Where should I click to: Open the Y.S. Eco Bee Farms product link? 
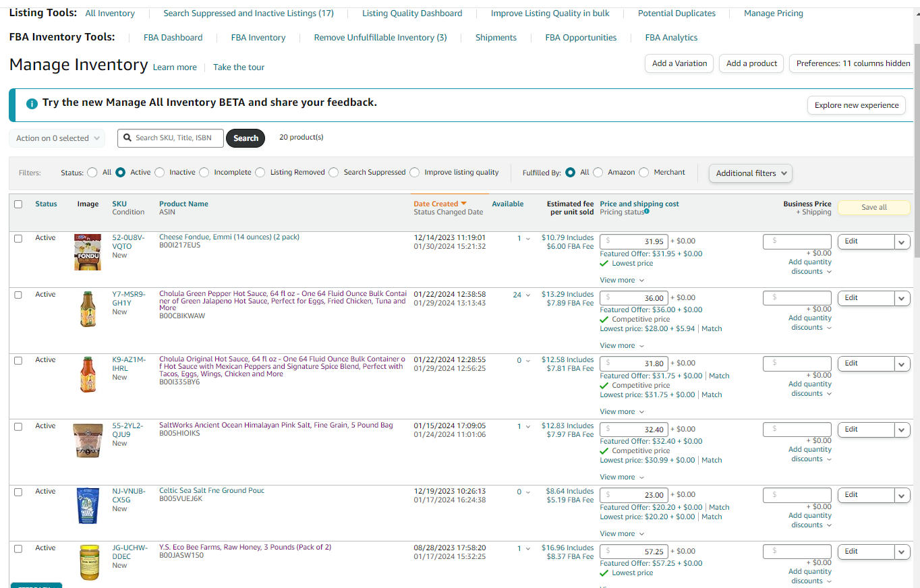coord(245,548)
